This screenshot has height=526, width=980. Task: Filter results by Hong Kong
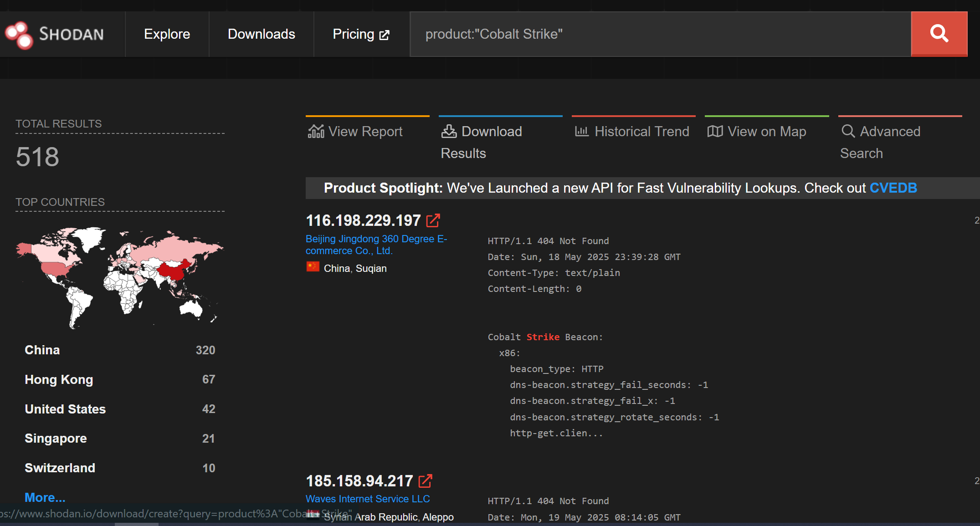pyautogui.click(x=59, y=379)
